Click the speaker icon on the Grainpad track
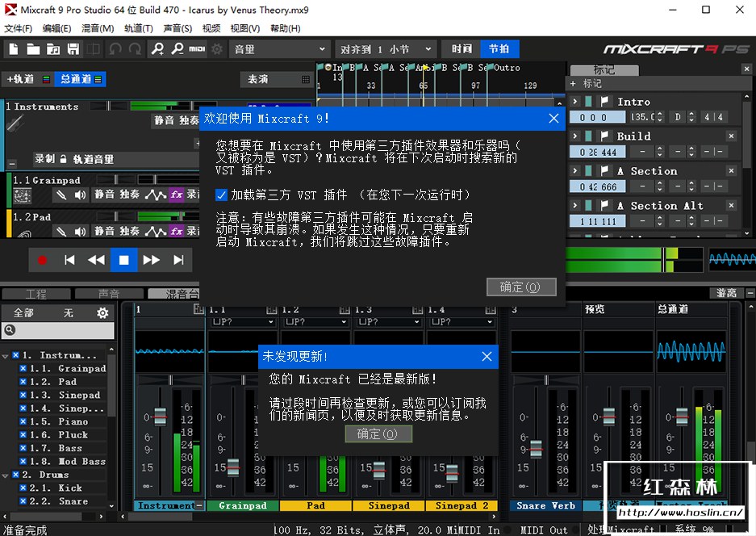The image size is (756, 536). point(80,195)
